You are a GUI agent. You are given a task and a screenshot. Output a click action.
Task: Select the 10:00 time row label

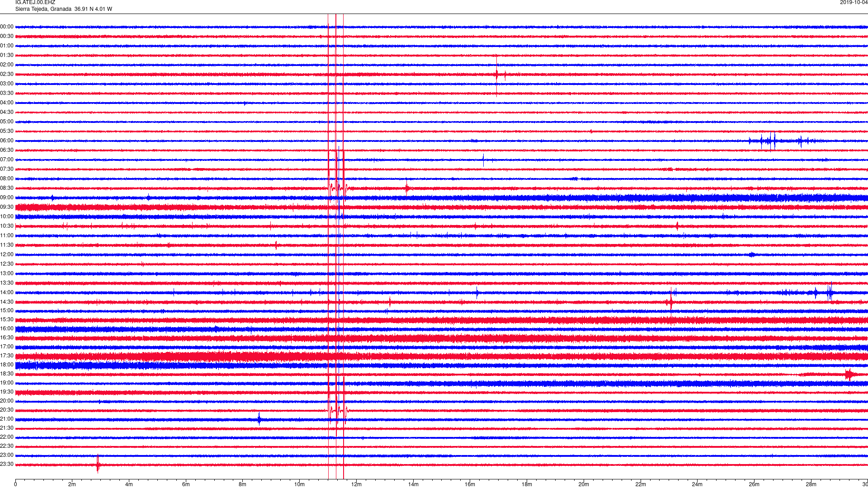[7, 216]
